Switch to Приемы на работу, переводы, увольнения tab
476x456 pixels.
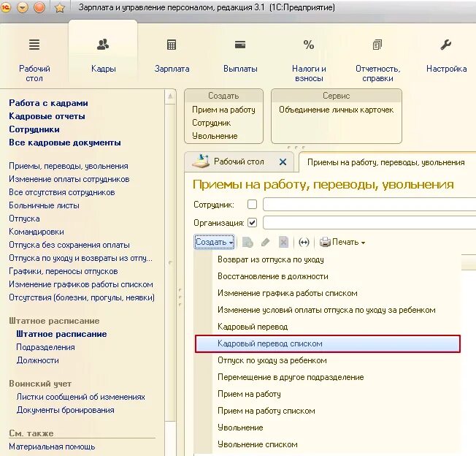click(x=386, y=162)
